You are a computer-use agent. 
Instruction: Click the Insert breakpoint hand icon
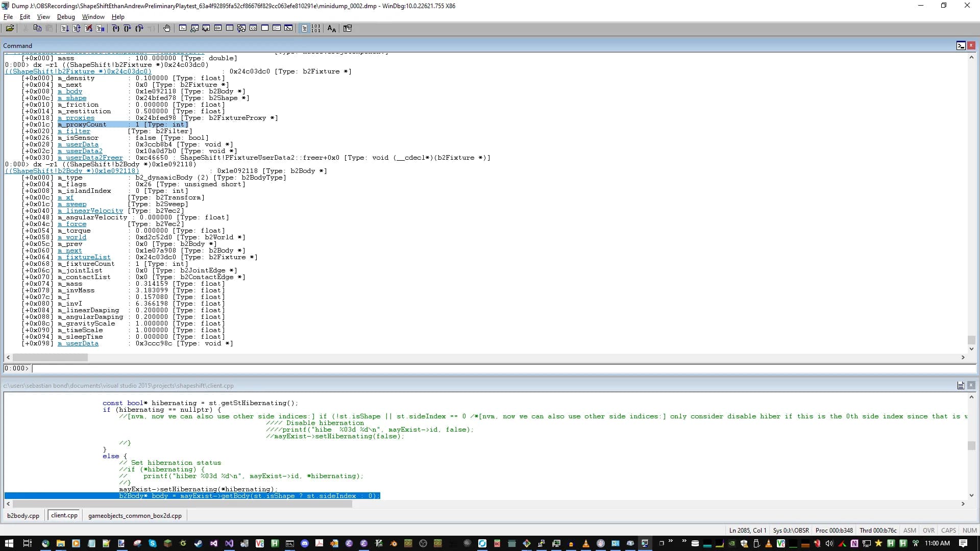point(167,29)
